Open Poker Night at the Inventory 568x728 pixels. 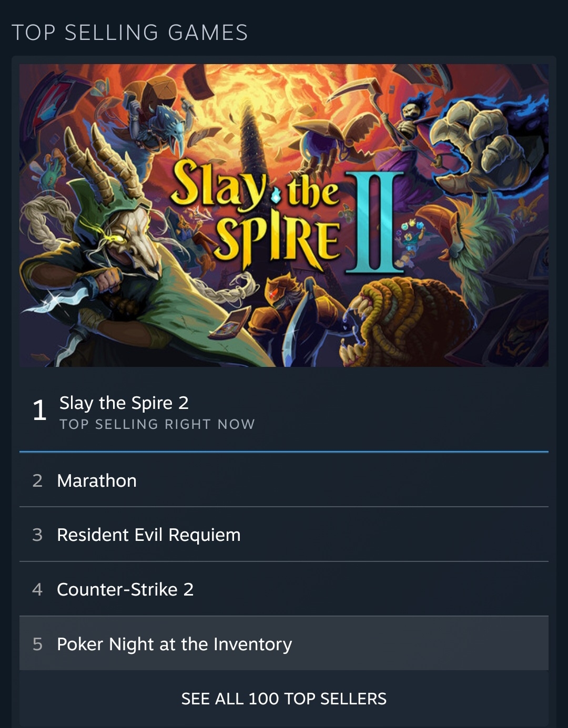174,644
